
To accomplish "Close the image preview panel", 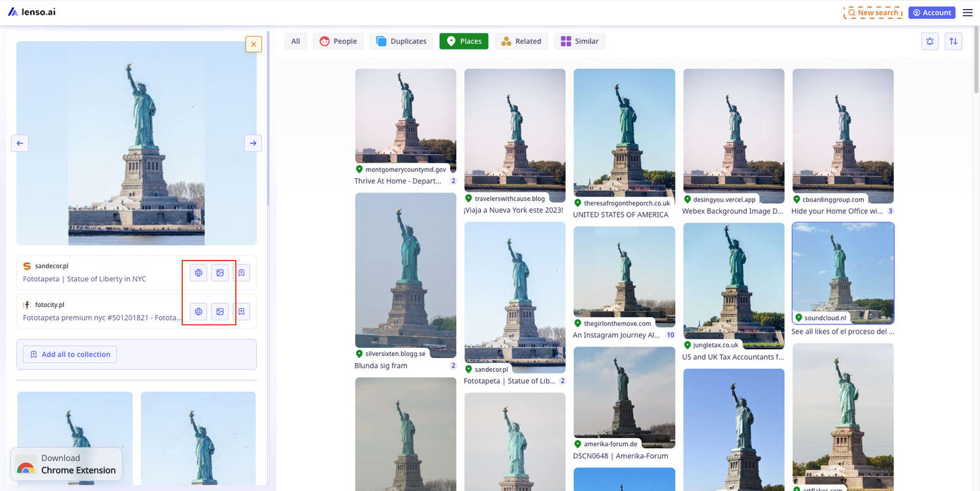I will point(253,44).
